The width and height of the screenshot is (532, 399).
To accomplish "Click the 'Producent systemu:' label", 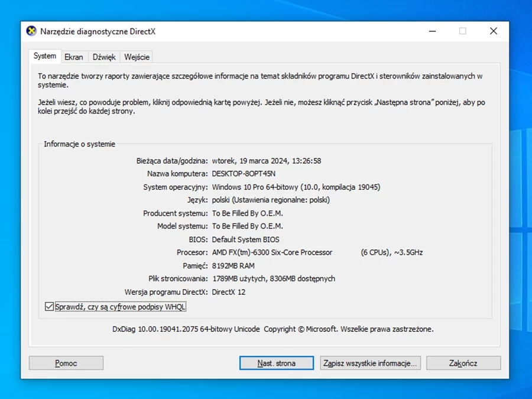I will (176, 213).
